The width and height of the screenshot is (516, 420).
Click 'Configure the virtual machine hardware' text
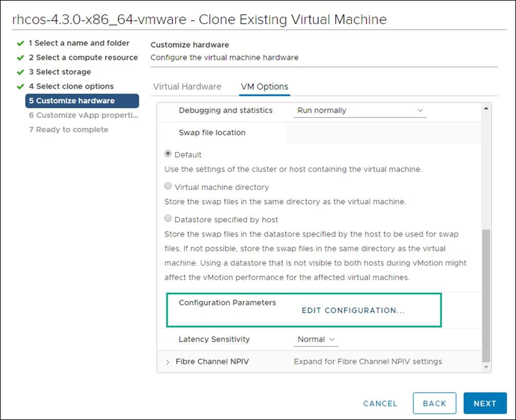pyautogui.click(x=225, y=58)
